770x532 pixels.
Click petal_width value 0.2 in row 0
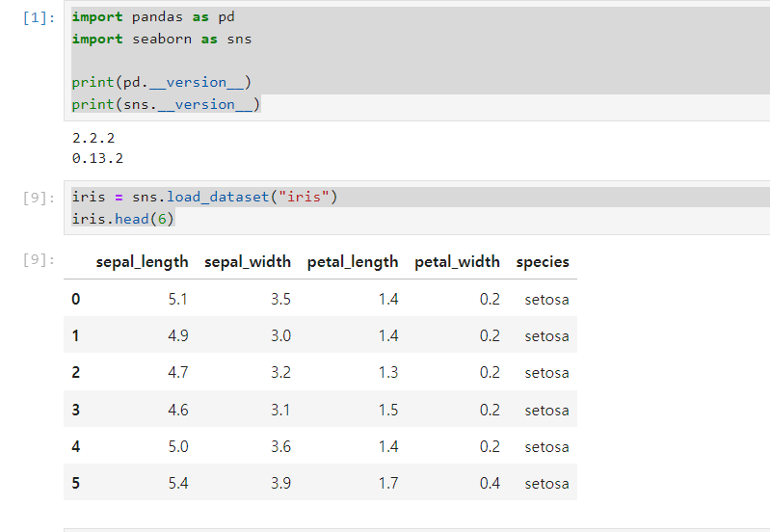pyautogui.click(x=490, y=299)
